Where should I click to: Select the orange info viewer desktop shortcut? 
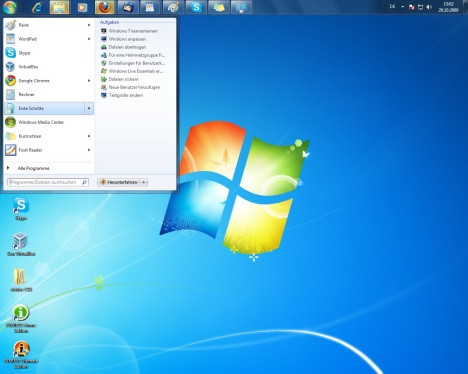(21, 354)
